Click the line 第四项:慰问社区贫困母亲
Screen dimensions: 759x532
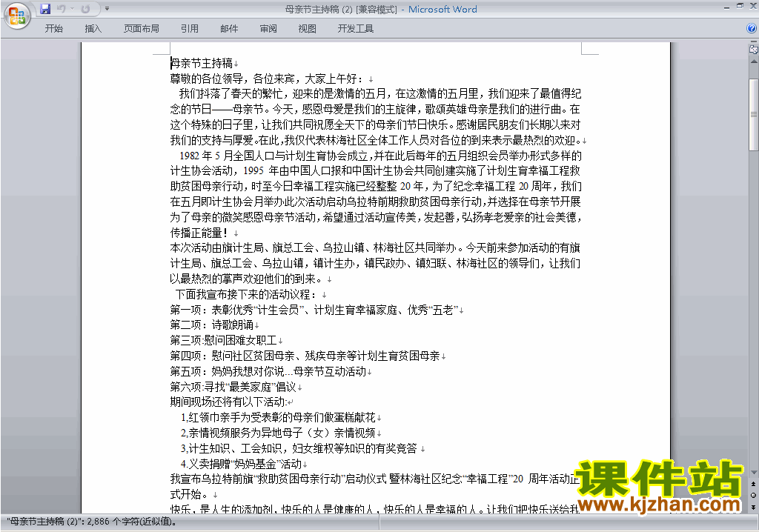point(305,356)
